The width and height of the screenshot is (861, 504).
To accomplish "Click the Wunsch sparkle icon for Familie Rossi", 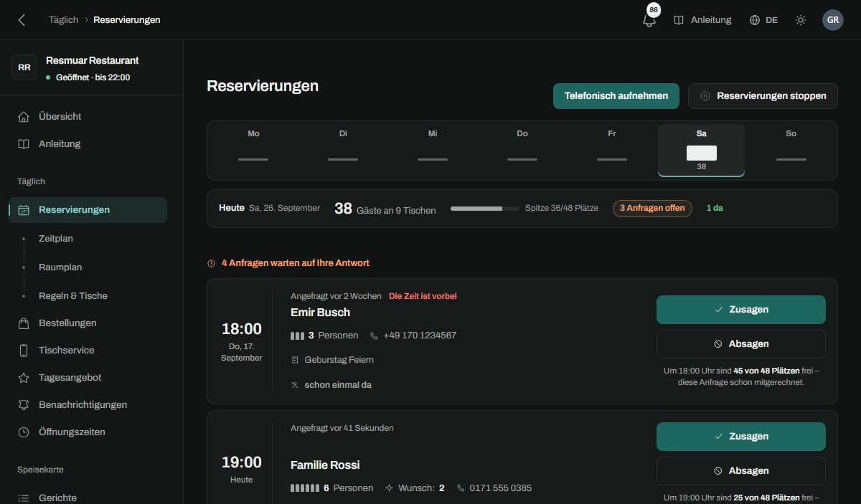I will [390, 488].
